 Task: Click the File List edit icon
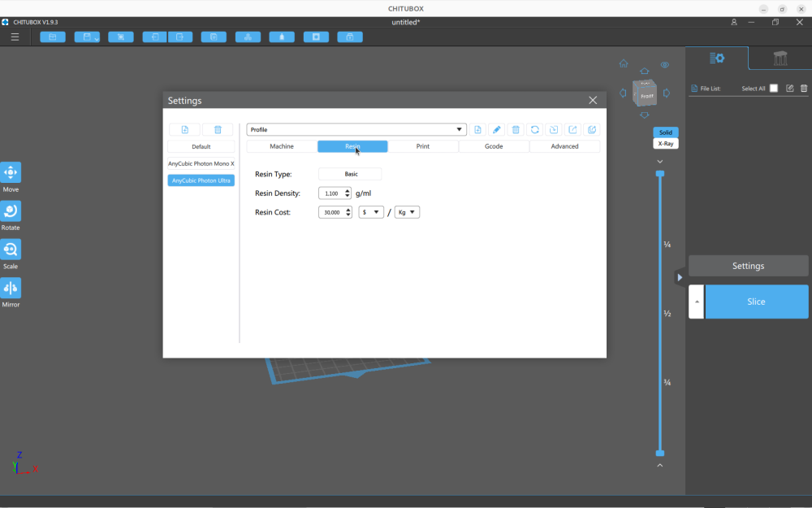point(790,88)
